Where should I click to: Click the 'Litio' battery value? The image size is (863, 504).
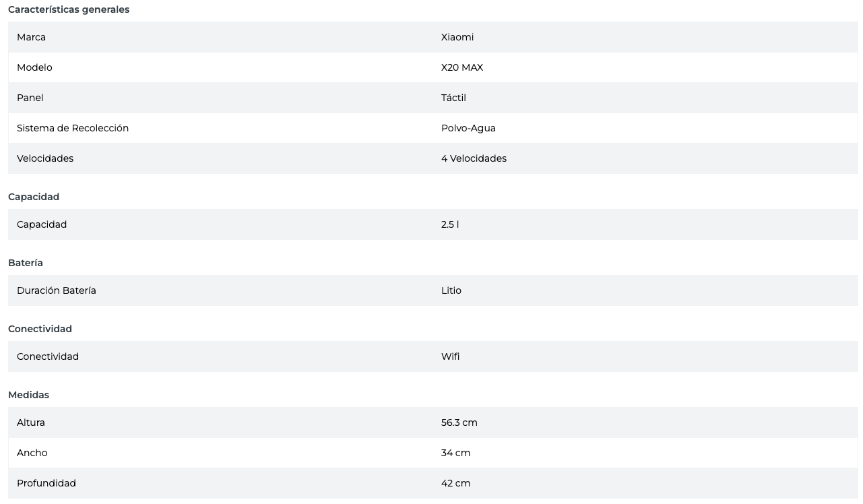(451, 290)
